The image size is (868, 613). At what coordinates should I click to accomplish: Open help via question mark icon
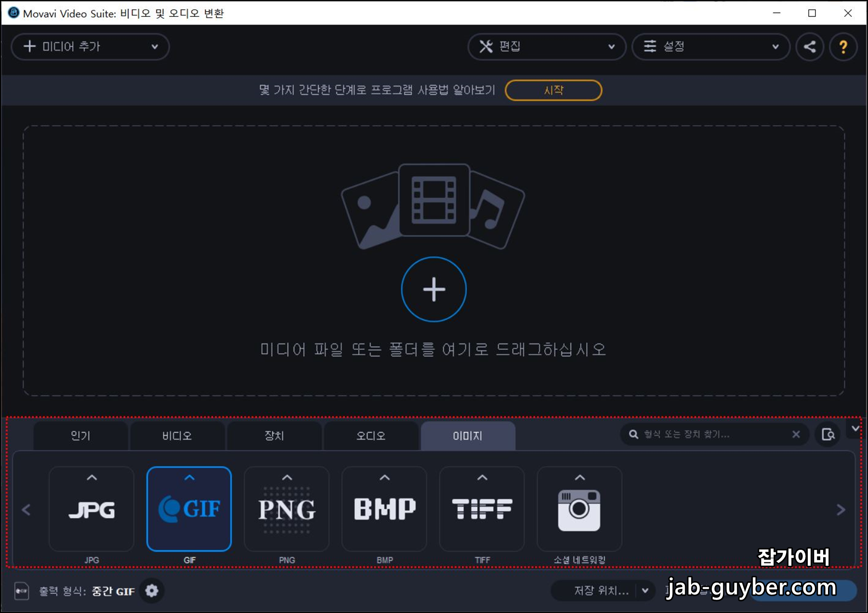coord(843,47)
